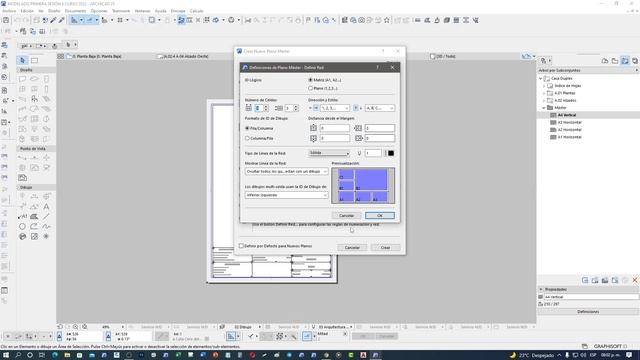Expand the A.01 Plantas subset
The width and height of the screenshot is (640, 360).
pos(544,93)
